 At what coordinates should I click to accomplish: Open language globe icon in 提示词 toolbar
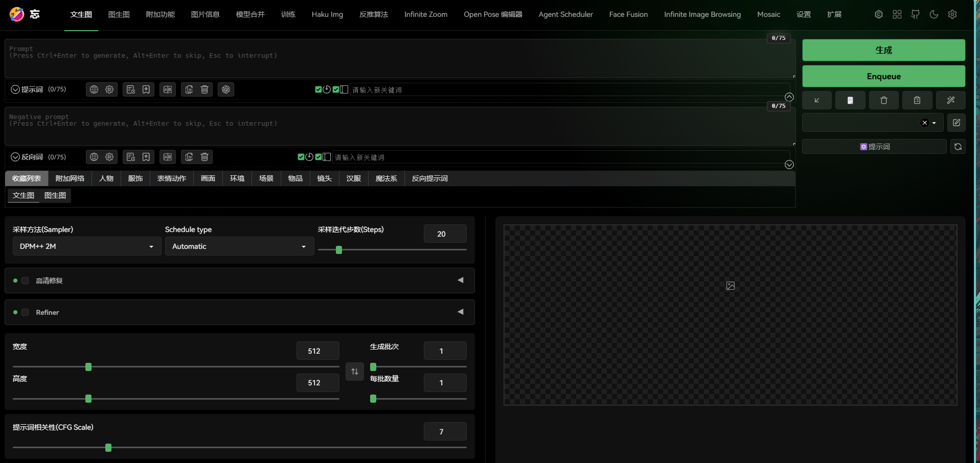pyautogui.click(x=94, y=89)
